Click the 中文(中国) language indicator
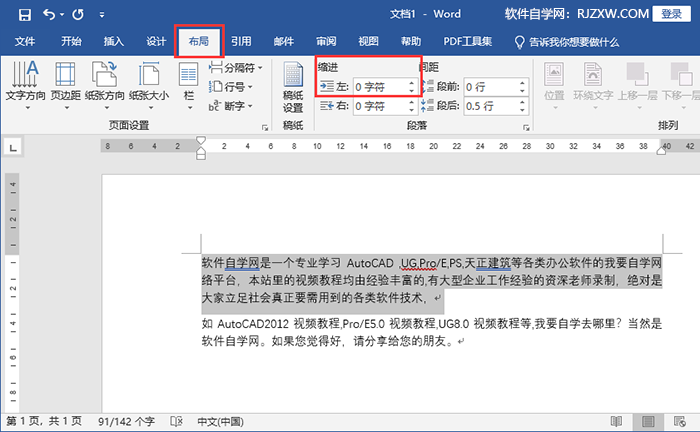 coord(221,422)
